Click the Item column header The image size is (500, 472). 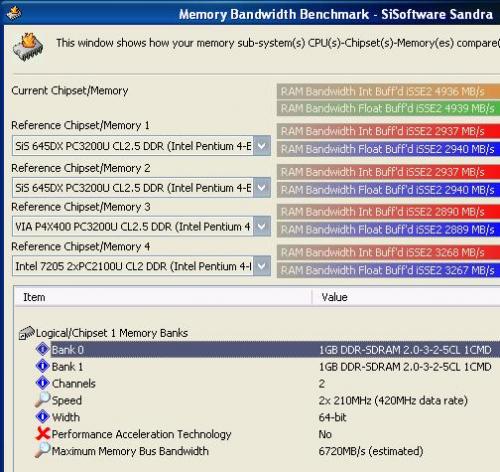pyautogui.click(x=163, y=297)
